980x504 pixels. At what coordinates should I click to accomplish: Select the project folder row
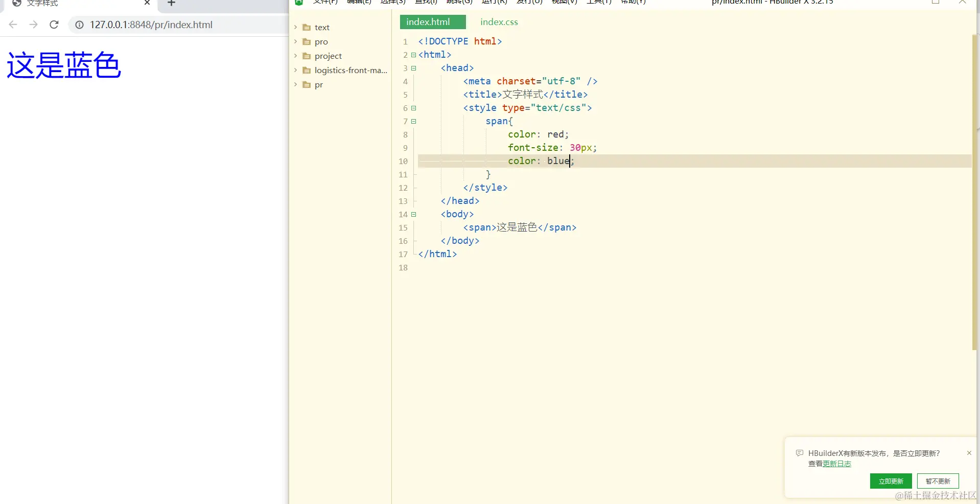340,56
